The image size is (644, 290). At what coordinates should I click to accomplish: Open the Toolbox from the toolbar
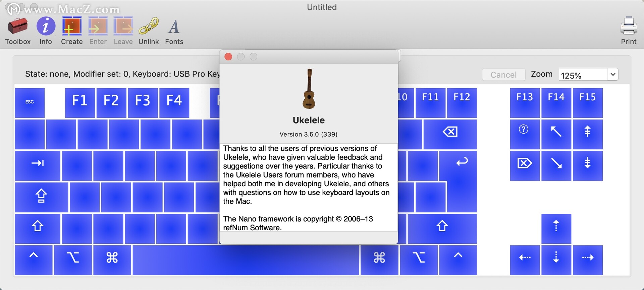18,31
